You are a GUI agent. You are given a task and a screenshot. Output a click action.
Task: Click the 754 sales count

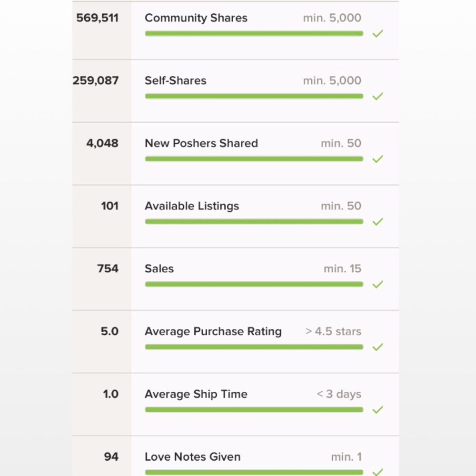point(108,268)
